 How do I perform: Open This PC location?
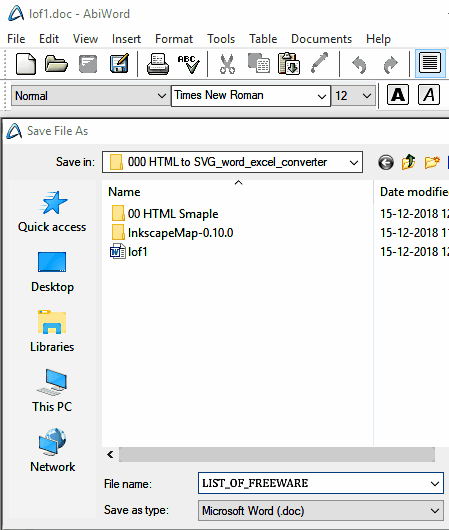click(x=52, y=391)
